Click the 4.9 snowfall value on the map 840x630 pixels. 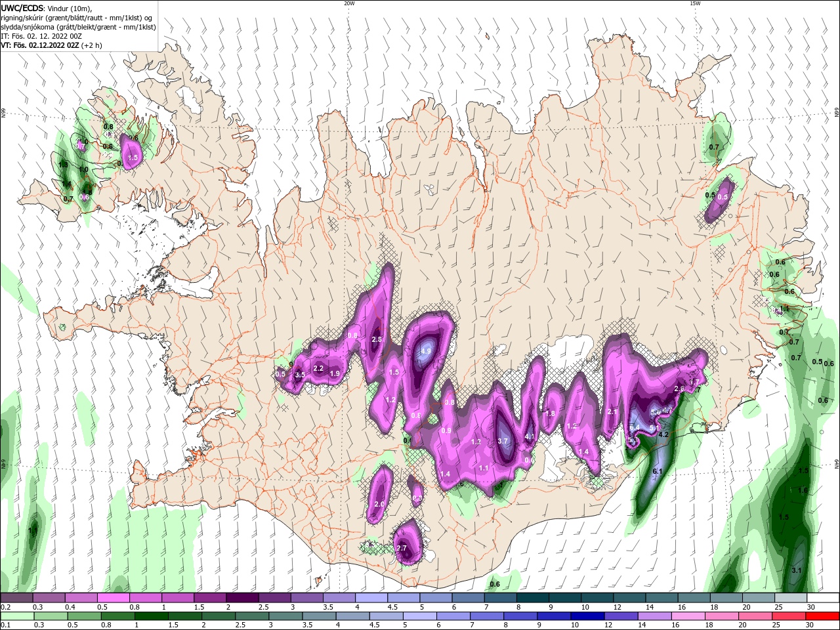pos(425,351)
